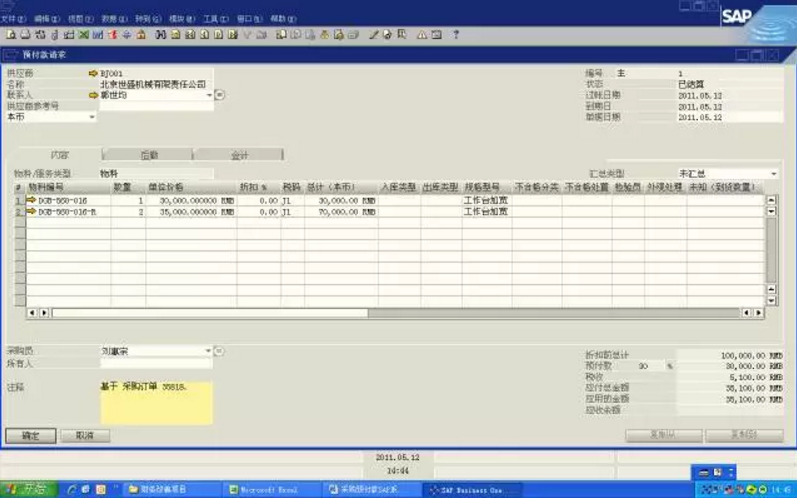Open the 工具 menu
The width and height of the screenshot is (797, 498).
[216, 19]
